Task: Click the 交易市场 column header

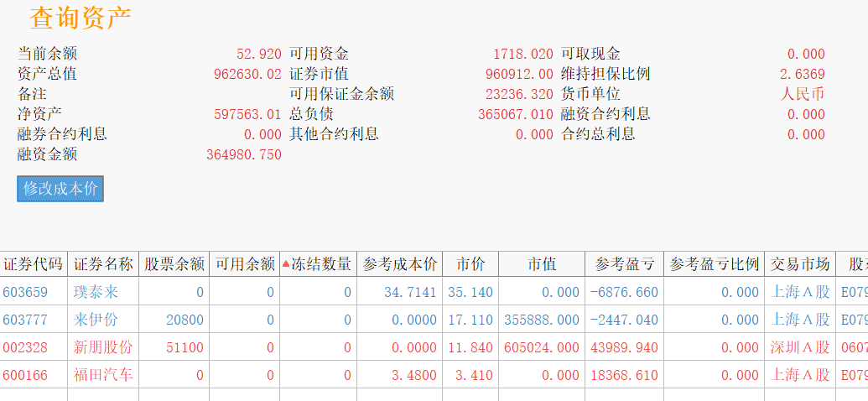Action: pyautogui.click(x=800, y=264)
